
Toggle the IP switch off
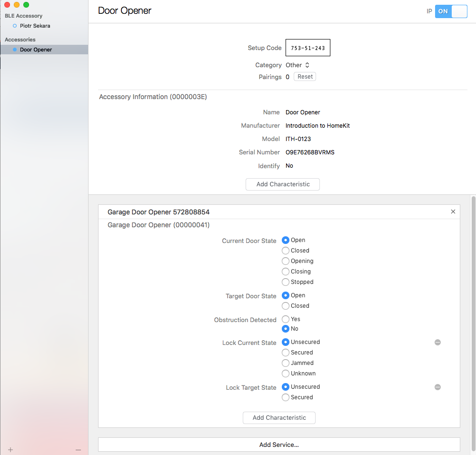coord(451,11)
